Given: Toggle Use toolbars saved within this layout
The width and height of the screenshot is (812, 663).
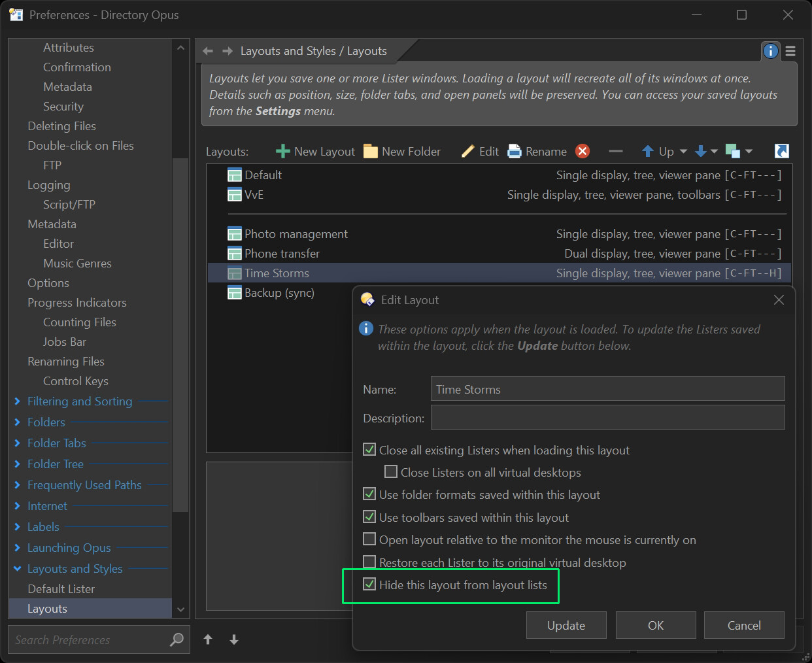Looking at the screenshot, I should [369, 517].
